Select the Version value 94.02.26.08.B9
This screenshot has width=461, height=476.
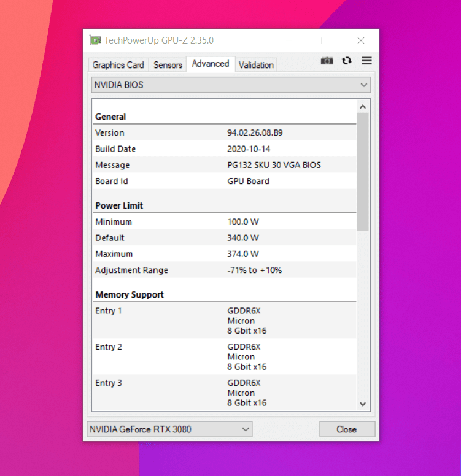(x=255, y=132)
